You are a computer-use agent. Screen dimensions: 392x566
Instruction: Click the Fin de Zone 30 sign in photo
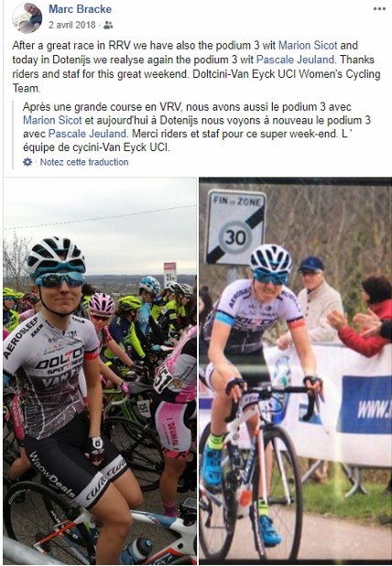[235, 228]
